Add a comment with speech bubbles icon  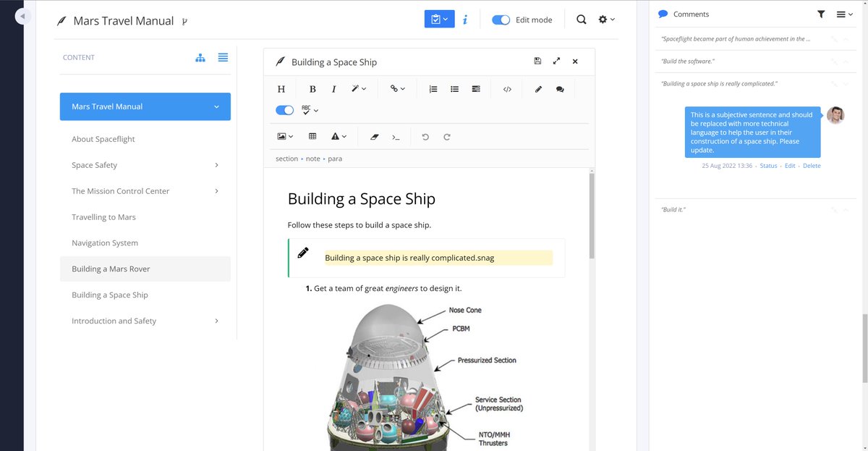(x=560, y=89)
